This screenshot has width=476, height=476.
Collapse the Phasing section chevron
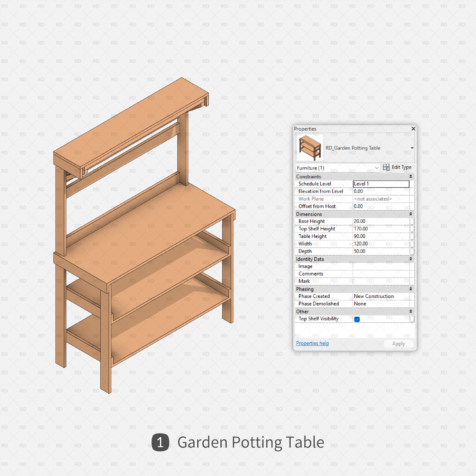pos(410,289)
